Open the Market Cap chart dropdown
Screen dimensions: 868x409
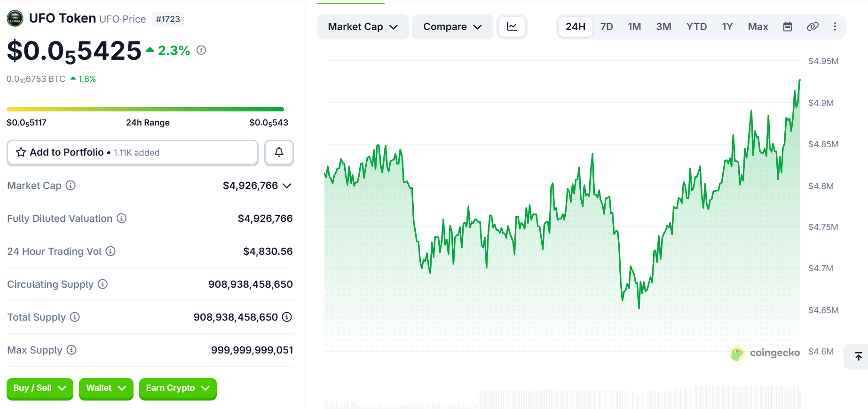pos(363,27)
